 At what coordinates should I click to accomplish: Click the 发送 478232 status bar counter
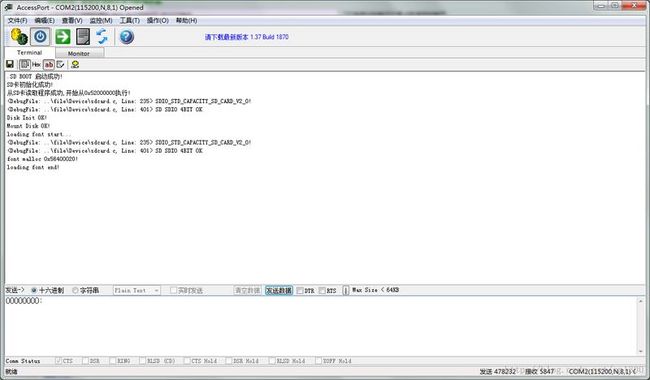498,372
